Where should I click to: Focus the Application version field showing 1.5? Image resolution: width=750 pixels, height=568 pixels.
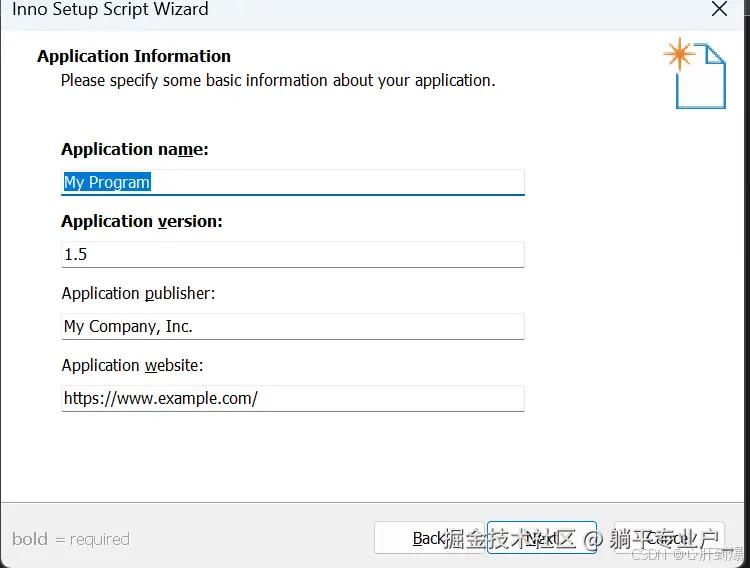(x=293, y=255)
